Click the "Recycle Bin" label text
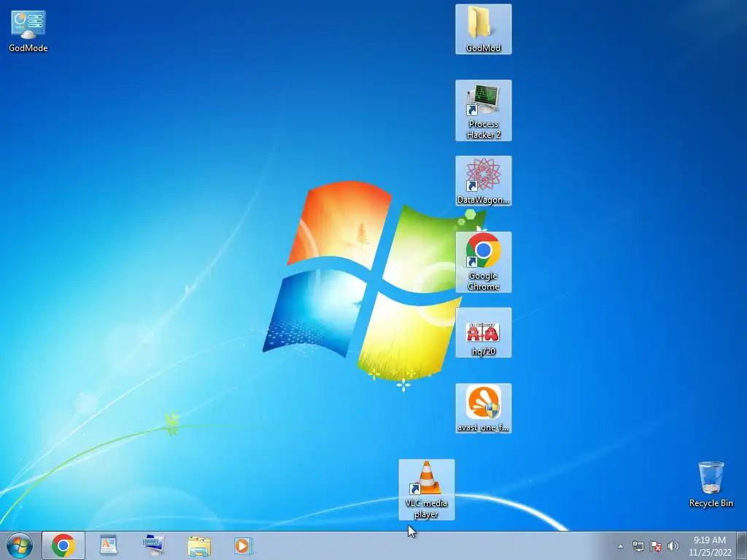Screen dimensions: 747x560 point(711,503)
